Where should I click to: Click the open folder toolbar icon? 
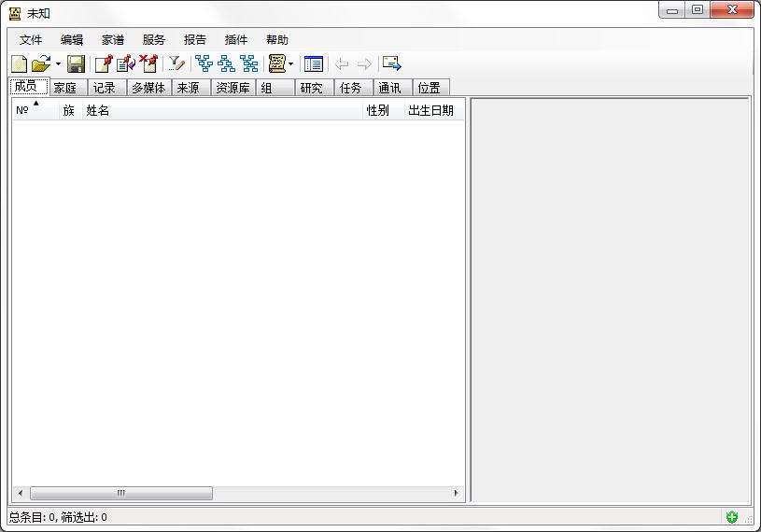pyautogui.click(x=41, y=64)
